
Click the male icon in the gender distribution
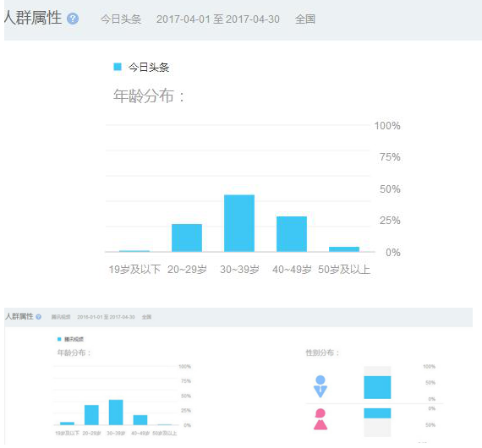coord(320,386)
